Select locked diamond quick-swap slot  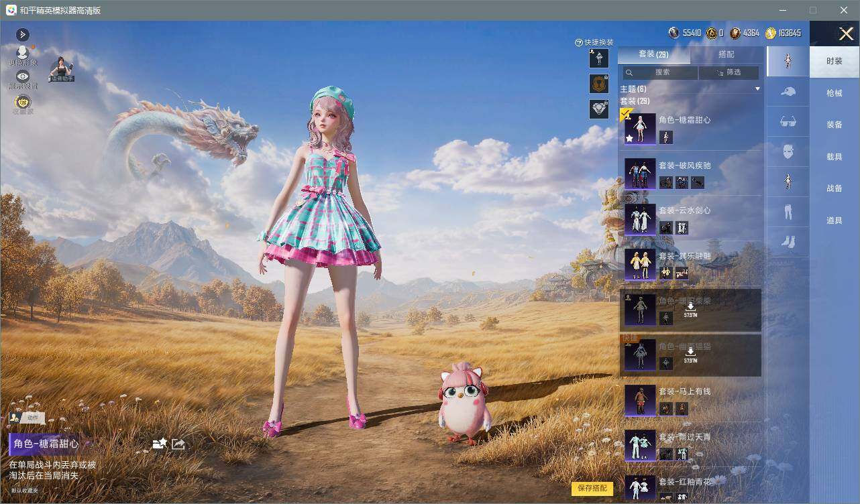click(x=598, y=109)
